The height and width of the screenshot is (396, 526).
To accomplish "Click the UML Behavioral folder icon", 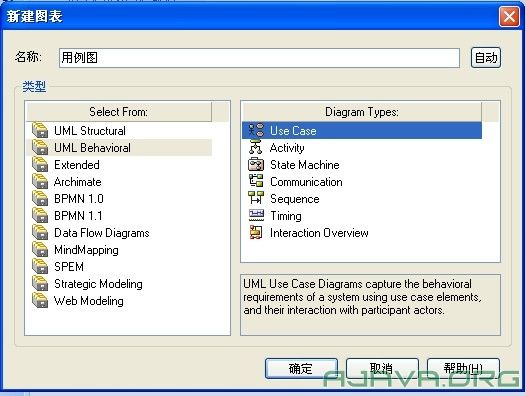I will 40,147.
